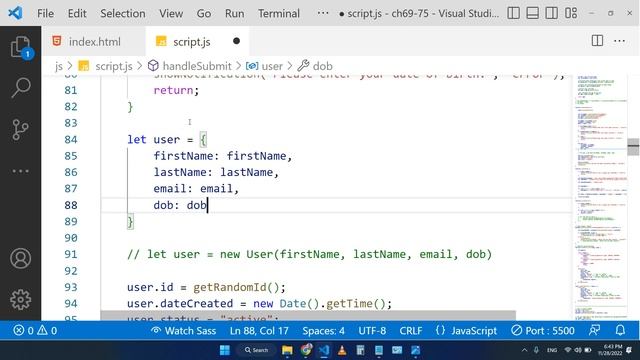Open input language ENG indicator
Screen dimensions: 640x360
click(x=552, y=350)
